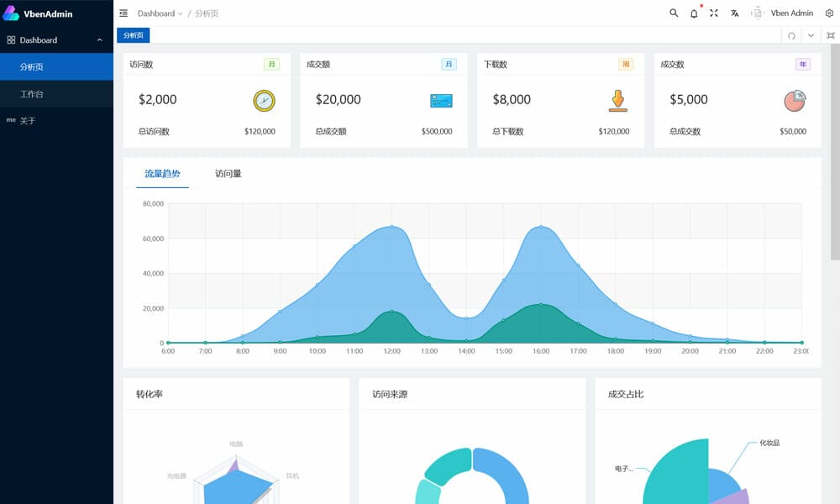Toggle content fullscreen next to tab bar
840x504 pixels.
click(x=828, y=36)
